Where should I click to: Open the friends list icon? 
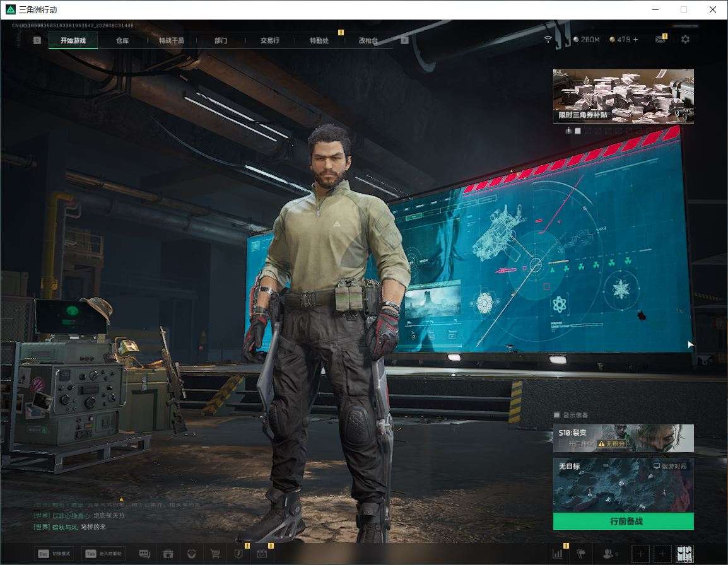pos(609,554)
